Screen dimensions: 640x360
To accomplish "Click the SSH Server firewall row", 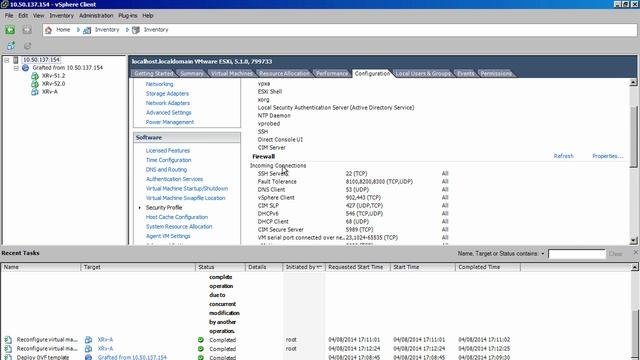I will click(x=353, y=173).
